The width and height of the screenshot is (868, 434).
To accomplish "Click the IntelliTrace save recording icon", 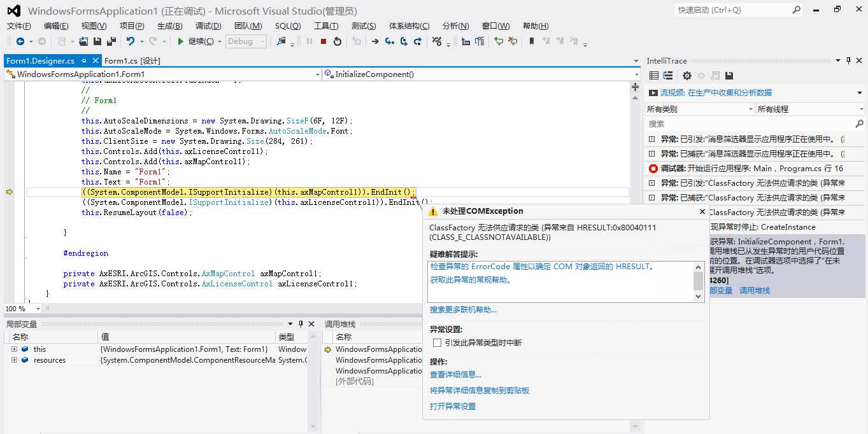I will pyautogui.click(x=729, y=76).
